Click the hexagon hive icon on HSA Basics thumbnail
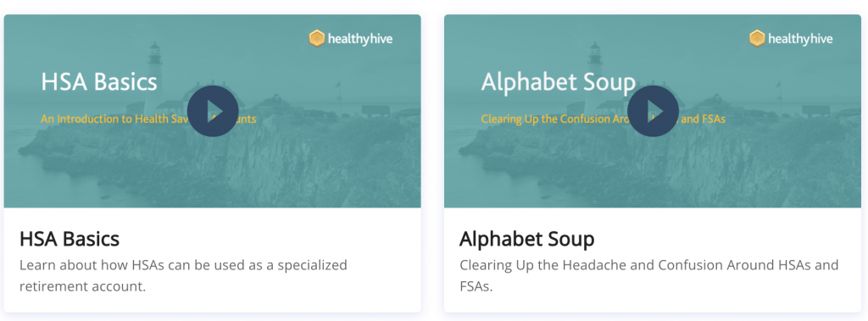The height and width of the screenshot is (321, 868). pyautogui.click(x=317, y=39)
